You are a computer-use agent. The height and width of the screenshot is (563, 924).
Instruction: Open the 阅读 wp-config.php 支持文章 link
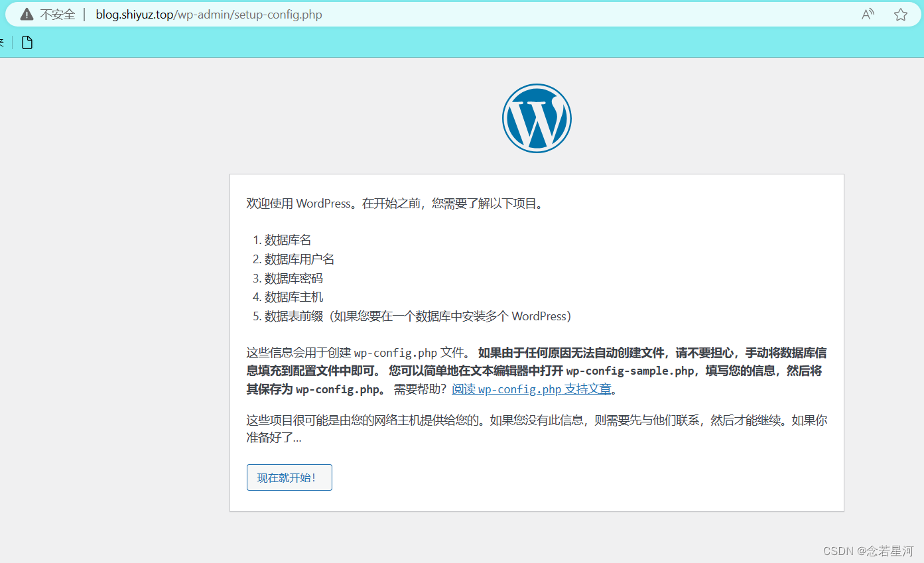pyautogui.click(x=531, y=389)
